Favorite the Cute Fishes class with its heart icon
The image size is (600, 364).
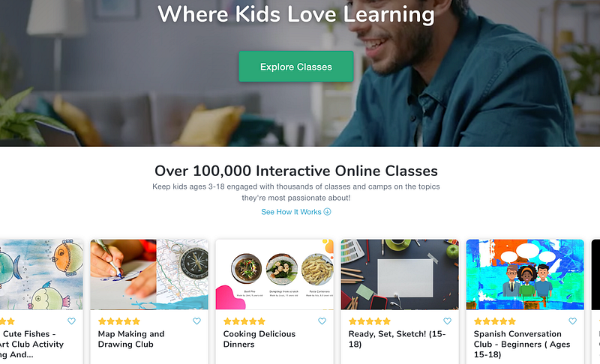tap(71, 321)
